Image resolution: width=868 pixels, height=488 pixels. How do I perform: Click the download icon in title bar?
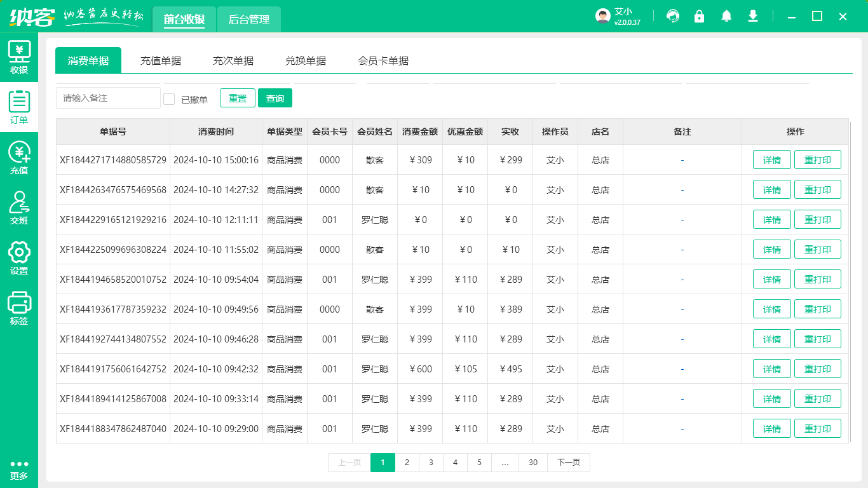point(753,16)
